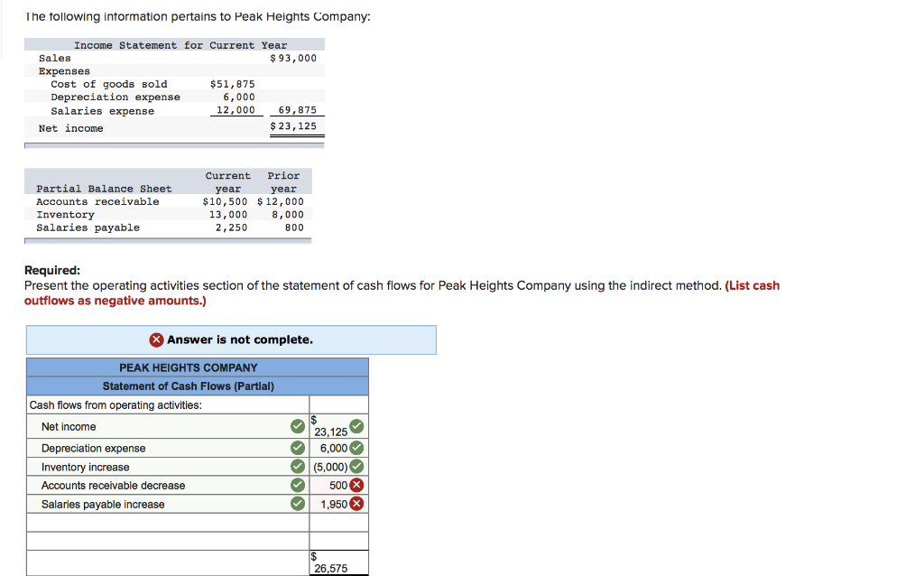Screen dimensions: 924x576
Task: Click green check next to Net income label
Action: 298,426
